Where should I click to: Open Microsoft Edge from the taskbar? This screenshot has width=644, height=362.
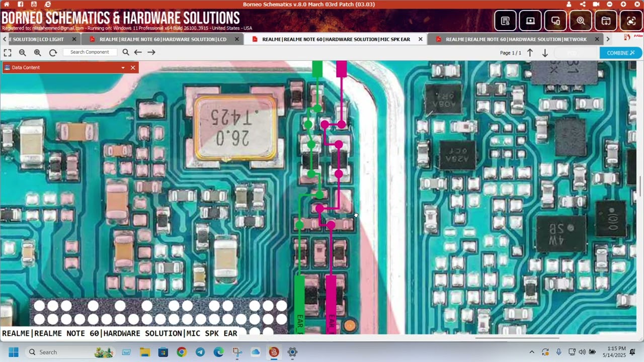(218, 352)
